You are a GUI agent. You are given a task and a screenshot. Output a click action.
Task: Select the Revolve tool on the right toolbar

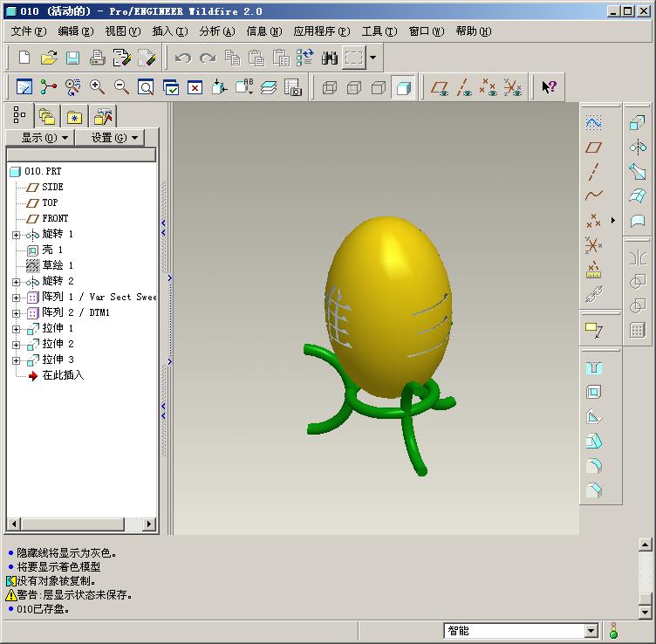click(637, 147)
